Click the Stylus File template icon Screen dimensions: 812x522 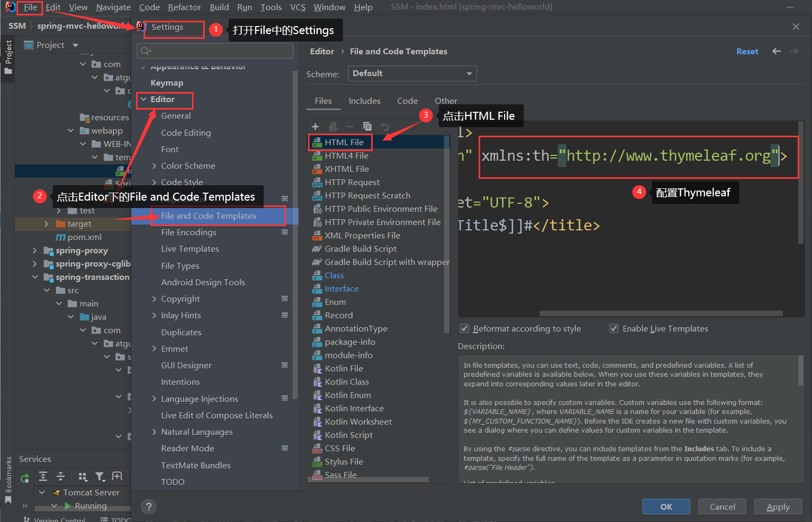pos(317,461)
